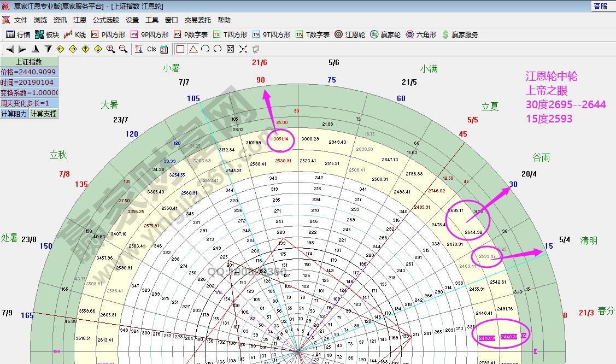Image resolution: width=616 pixels, height=364 pixels.
Task: Open the 江恩 menu
Action: pos(79,19)
